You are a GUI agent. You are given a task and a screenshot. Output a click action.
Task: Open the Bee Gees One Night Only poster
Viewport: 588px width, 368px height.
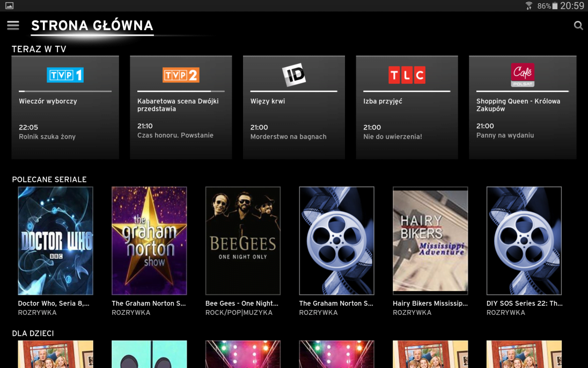point(243,241)
